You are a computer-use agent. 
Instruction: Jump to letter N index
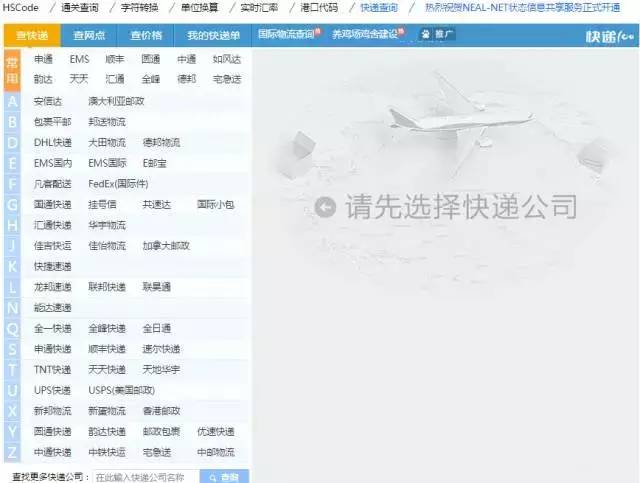click(12, 307)
